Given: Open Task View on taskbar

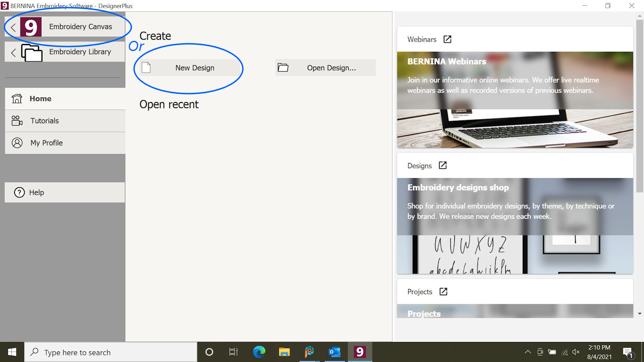Looking at the screenshot, I should pos(233,352).
